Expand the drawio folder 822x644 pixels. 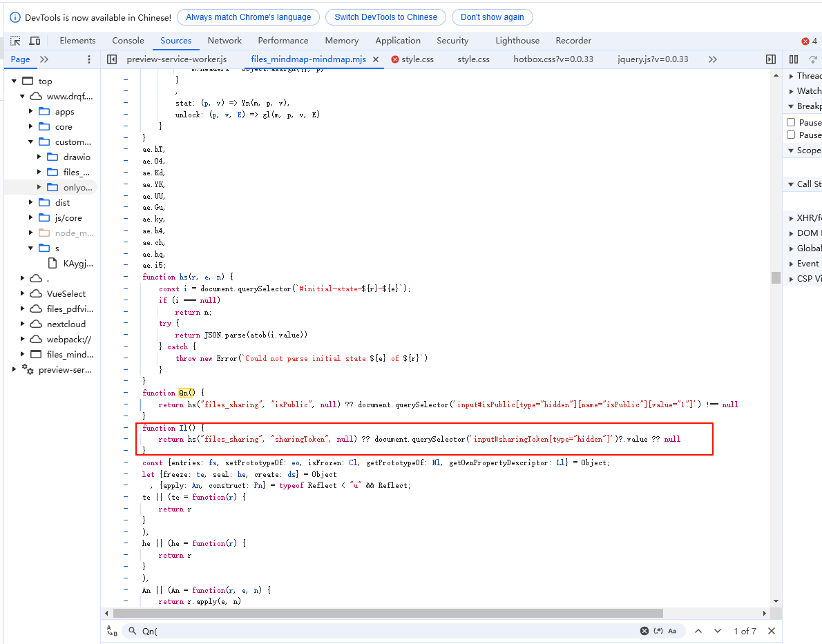point(39,157)
